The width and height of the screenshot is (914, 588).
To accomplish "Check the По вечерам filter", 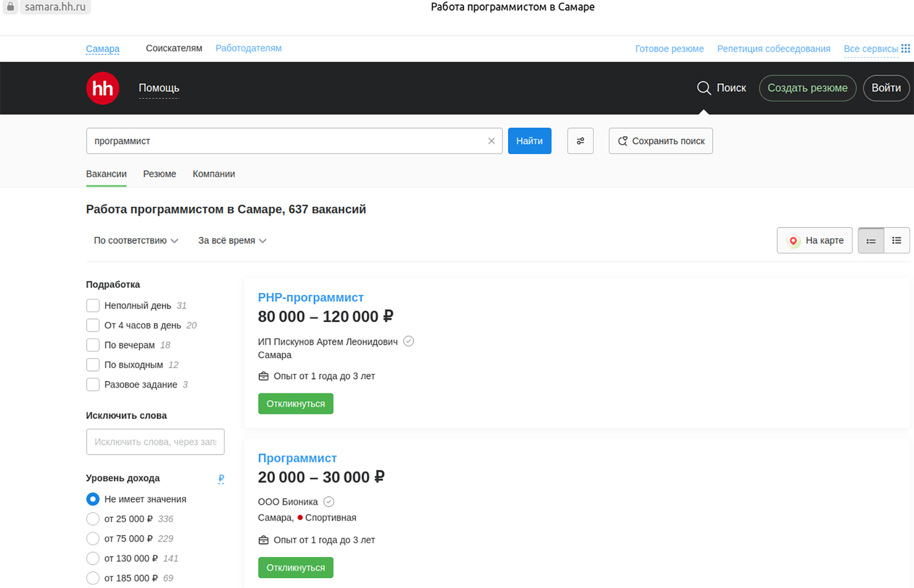I will tap(93, 345).
